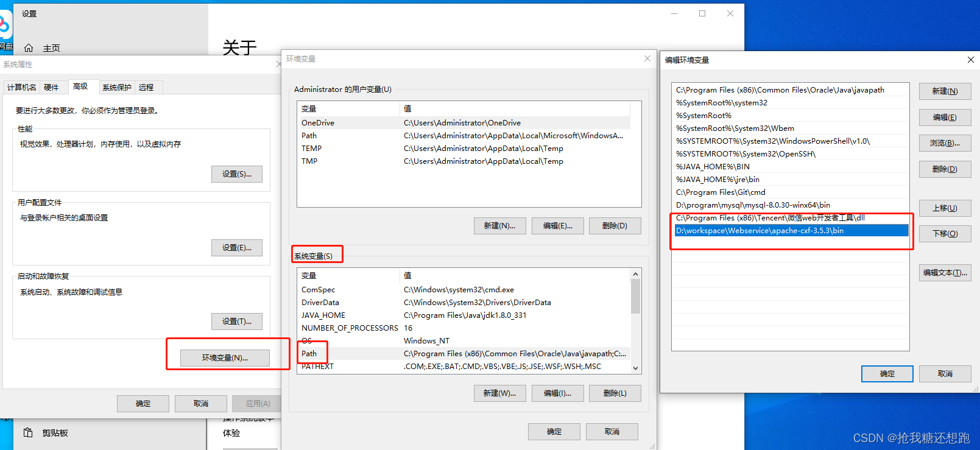Confirm edit variable dialog with 确定
This screenshot has height=450, width=980.
(x=887, y=374)
